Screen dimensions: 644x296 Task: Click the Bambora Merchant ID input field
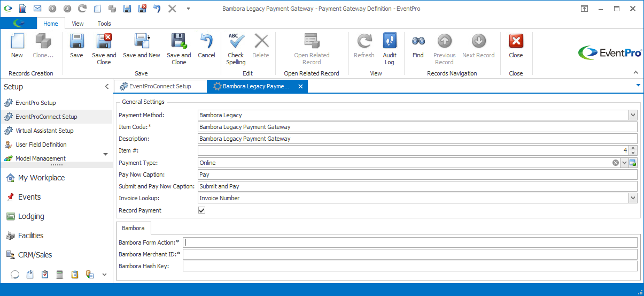coord(410,254)
